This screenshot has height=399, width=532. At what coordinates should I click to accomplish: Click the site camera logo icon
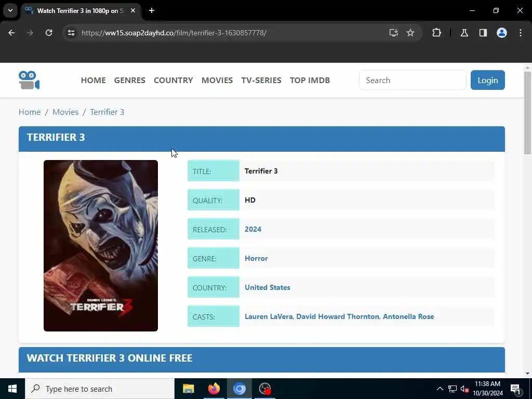(29, 80)
